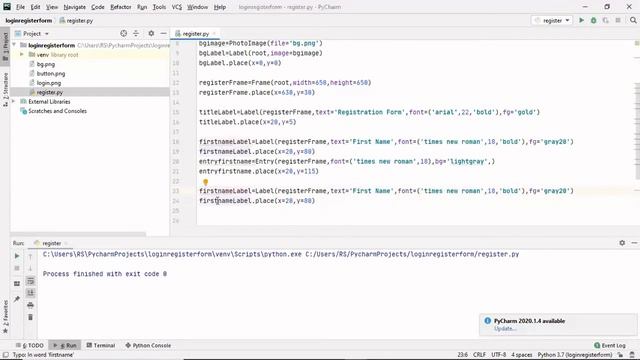Screen dimensions: 640x360
Task: Pin the Run tab
Action: point(17,299)
